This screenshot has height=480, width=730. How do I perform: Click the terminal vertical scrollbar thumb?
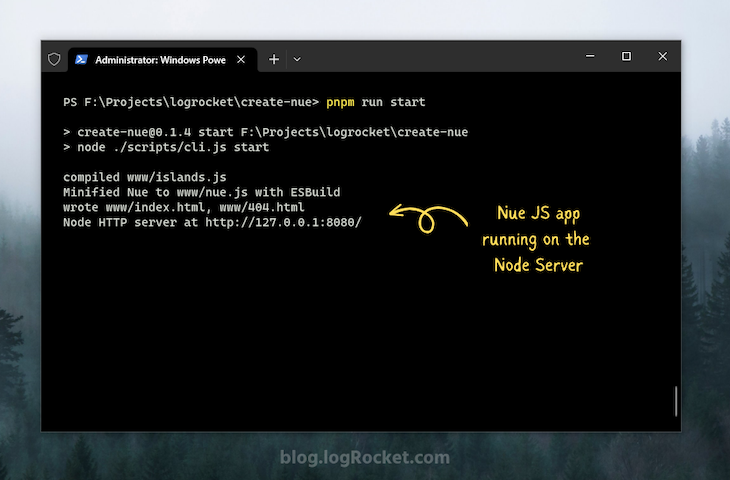(x=676, y=401)
